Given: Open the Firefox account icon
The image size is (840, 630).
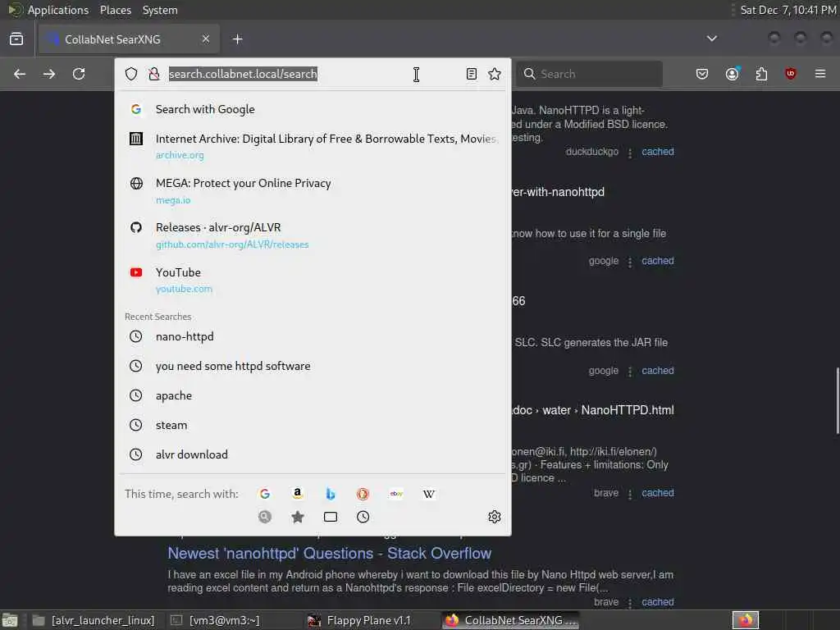Looking at the screenshot, I should [733, 74].
